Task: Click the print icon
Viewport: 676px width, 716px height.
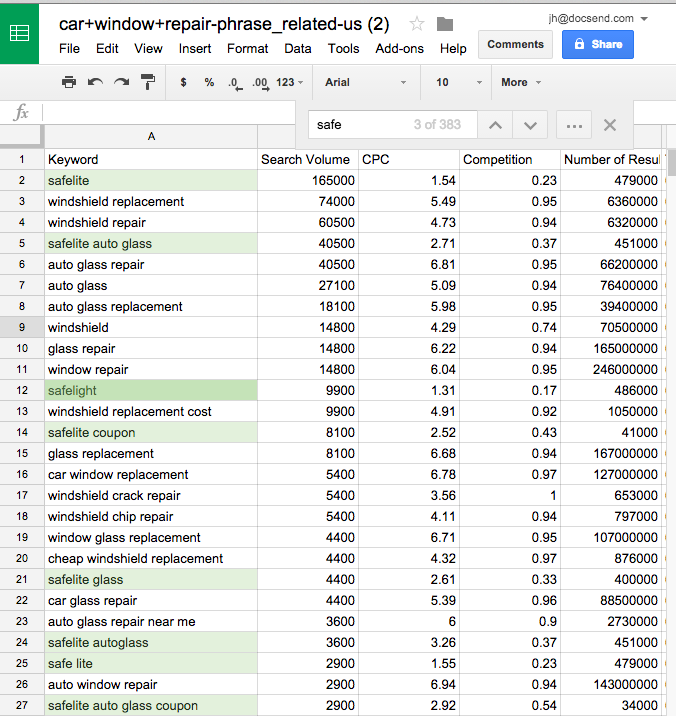Action: click(68, 82)
